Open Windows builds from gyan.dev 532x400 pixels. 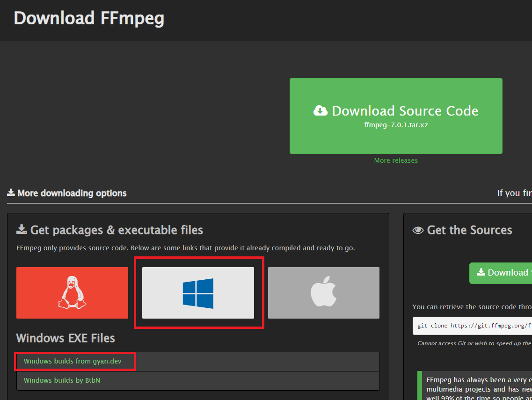(73, 361)
